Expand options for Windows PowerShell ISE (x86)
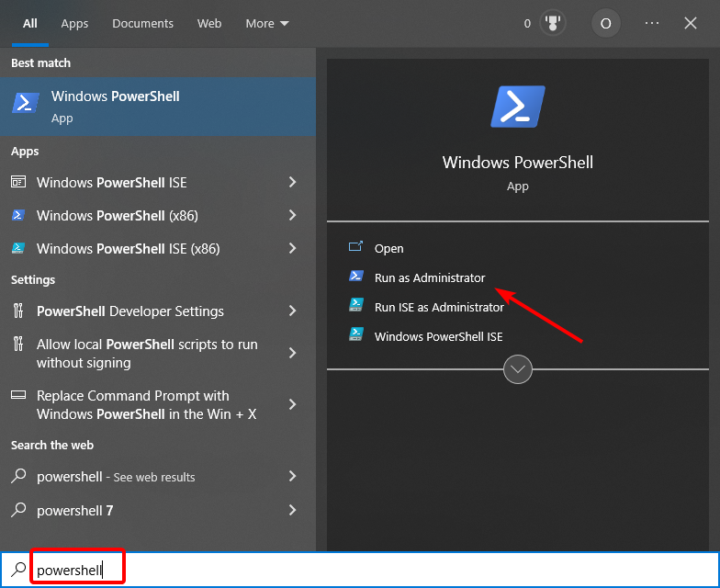 (x=292, y=248)
